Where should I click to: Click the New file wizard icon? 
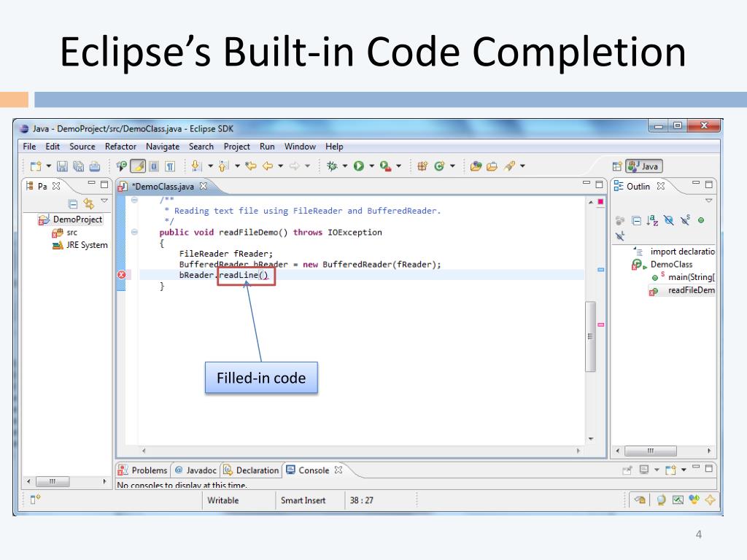coord(36,166)
